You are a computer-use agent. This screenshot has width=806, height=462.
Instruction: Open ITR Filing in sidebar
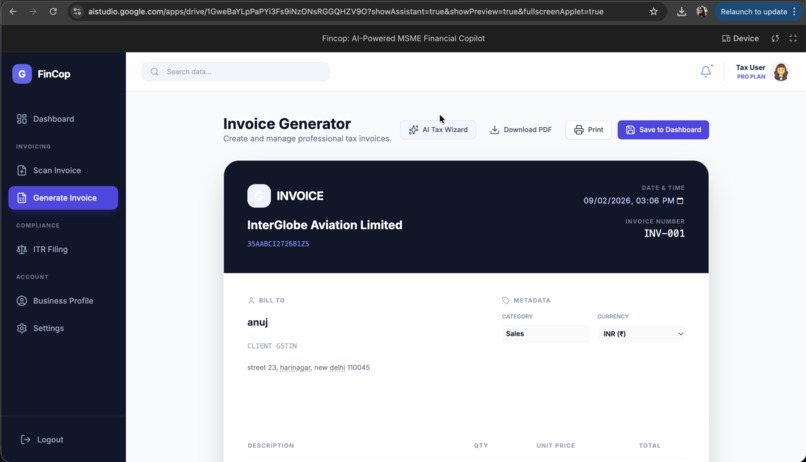pyautogui.click(x=63, y=249)
